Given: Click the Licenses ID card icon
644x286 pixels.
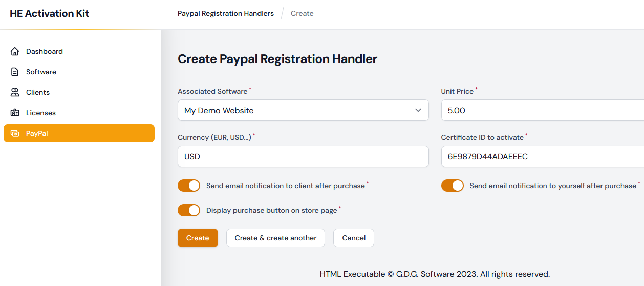Looking at the screenshot, I should tap(15, 113).
